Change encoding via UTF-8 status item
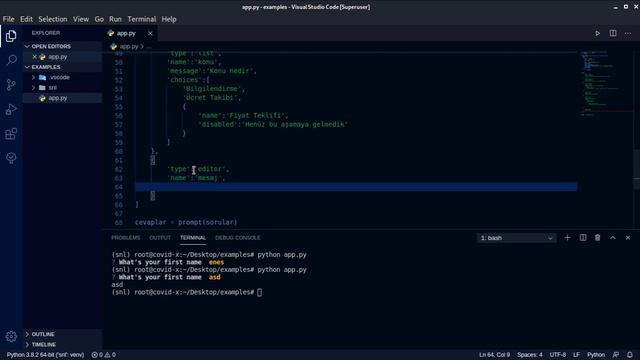The width and height of the screenshot is (640, 360). [x=558, y=355]
